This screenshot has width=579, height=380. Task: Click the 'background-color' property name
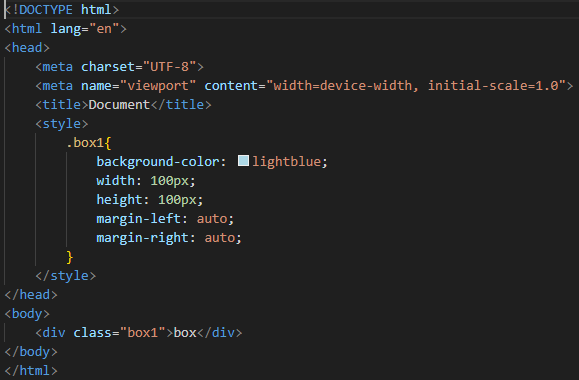158,161
